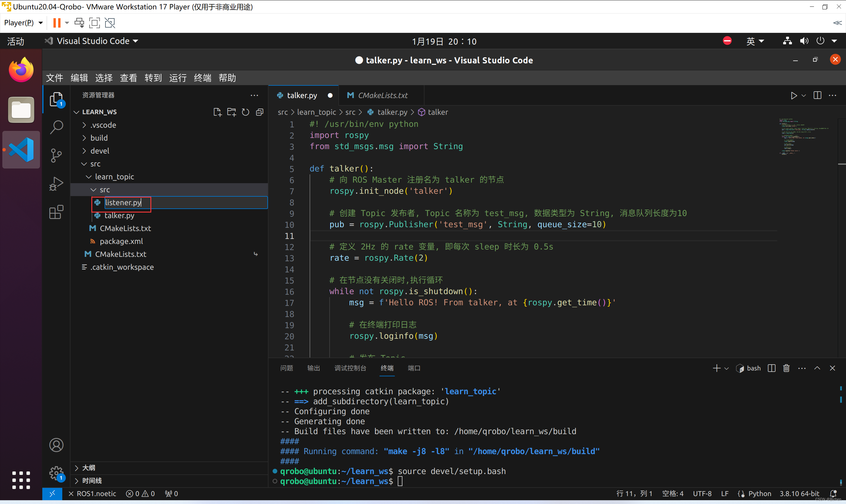Open Accounts menu in activity bar

tap(56, 445)
